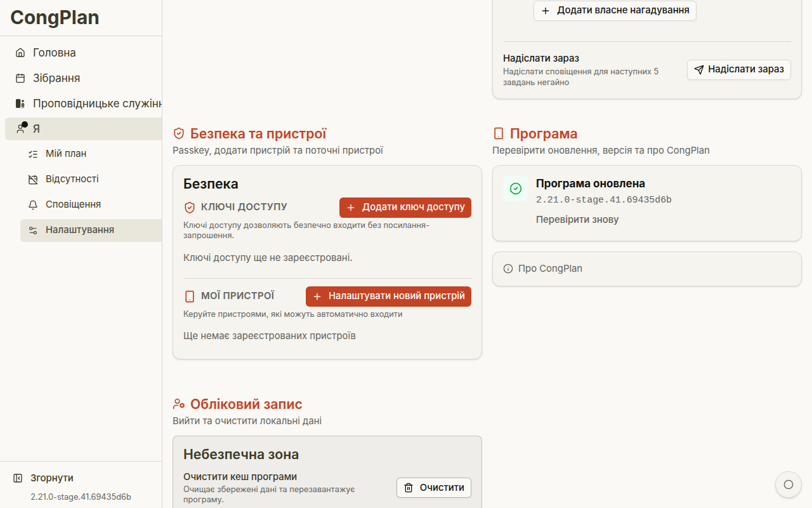Screen dimensions: 812x508
Task: Click the checklist icon beside Мій план
Action: pos(33,154)
